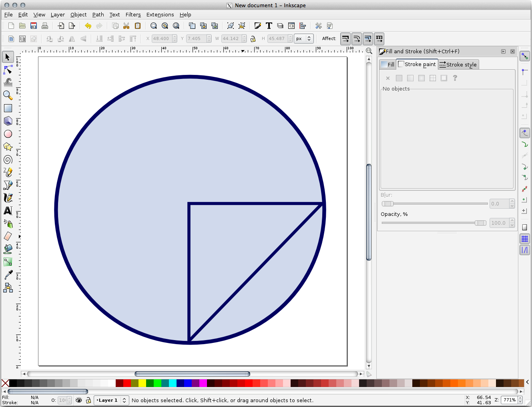Select the Text tool
Image resolution: width=532 pixels, height=407 pixels.
[x=8, y=211]
